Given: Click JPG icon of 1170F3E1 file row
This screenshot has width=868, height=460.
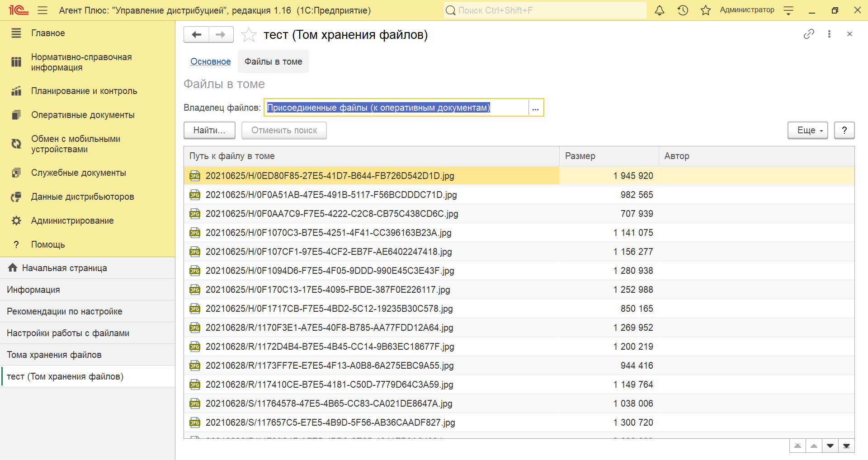Looking at the screenshot, I should pyautogui.click(x=195, y=328).
